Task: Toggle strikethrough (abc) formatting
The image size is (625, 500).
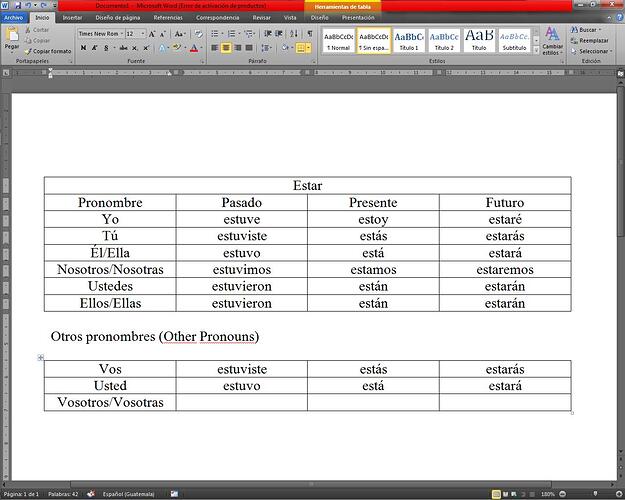Action: pos(124,48)
